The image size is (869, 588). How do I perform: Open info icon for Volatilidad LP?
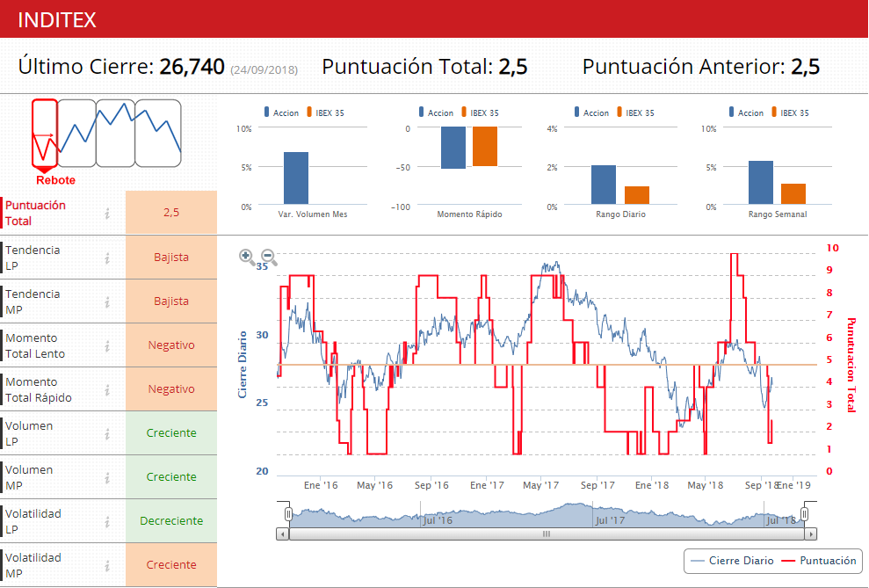point(107,521)
